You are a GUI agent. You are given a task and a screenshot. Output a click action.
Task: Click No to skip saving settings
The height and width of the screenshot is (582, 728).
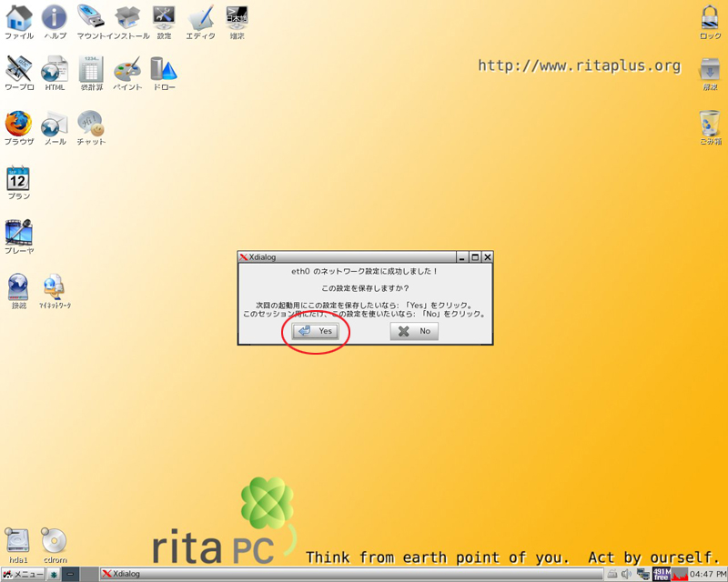[414, 332]
